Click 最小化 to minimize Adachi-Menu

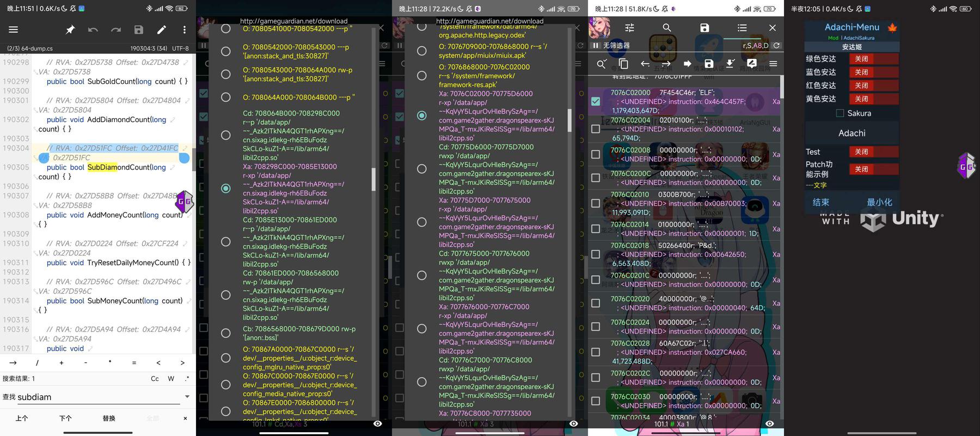tap(879, 202)
